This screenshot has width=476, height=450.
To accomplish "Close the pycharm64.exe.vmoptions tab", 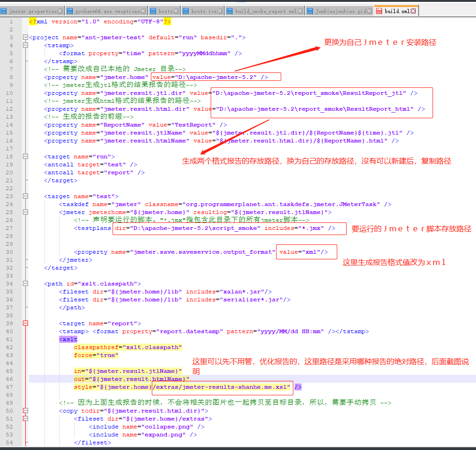I will [143, 11].
